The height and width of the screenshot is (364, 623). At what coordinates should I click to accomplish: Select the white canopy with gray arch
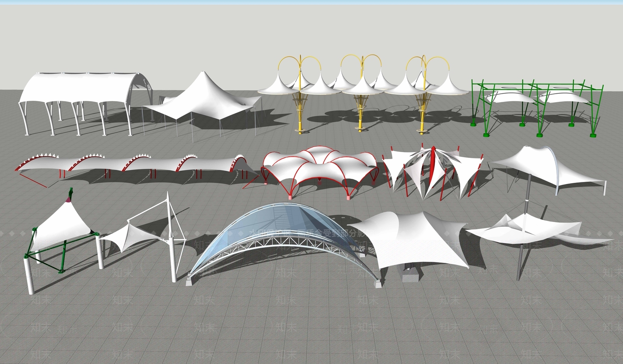pyautogui.click(x=530, y=163)
